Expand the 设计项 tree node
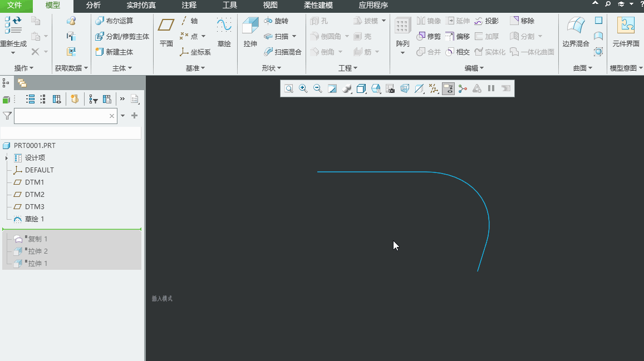Viewport: 644px width, 361px height. [x=6, y=158]
